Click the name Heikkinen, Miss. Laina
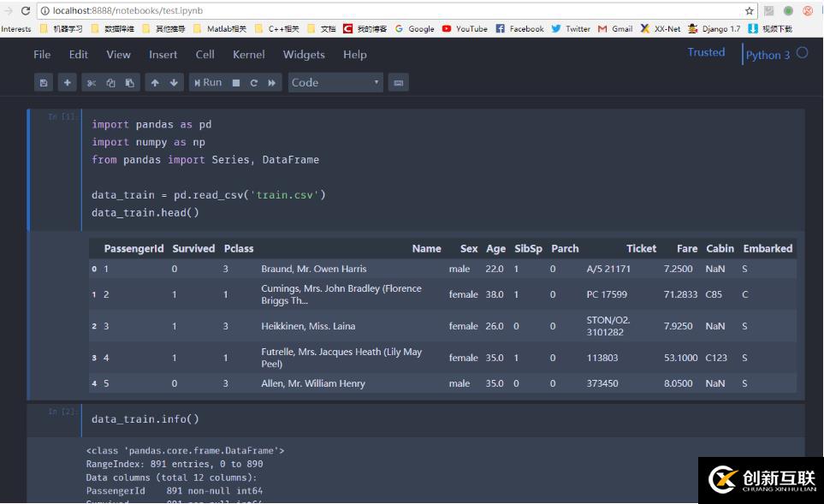The width and height of the screenshot is (824, 504). click(308, 326)
